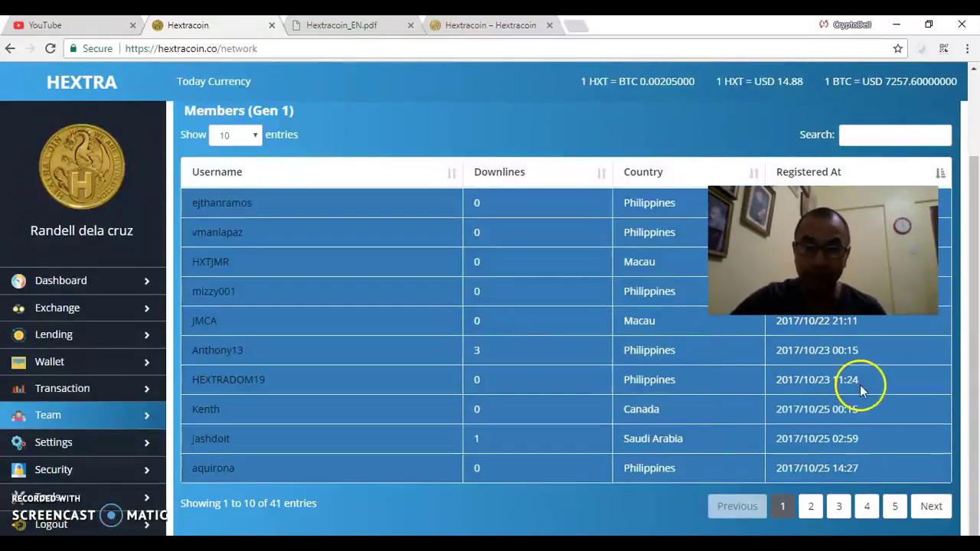Click the username "vmanlapaz" in the table

click(x=217, y=232)
